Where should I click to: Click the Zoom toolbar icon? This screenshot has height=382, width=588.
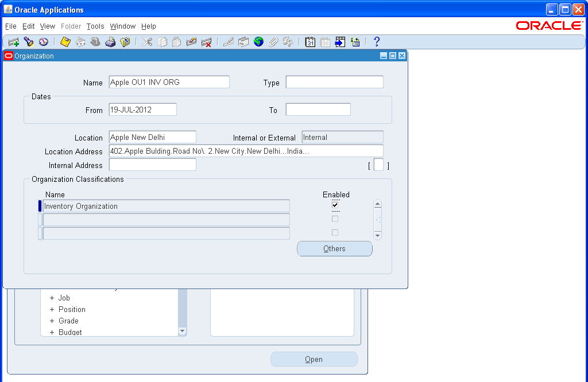[243, 42]
